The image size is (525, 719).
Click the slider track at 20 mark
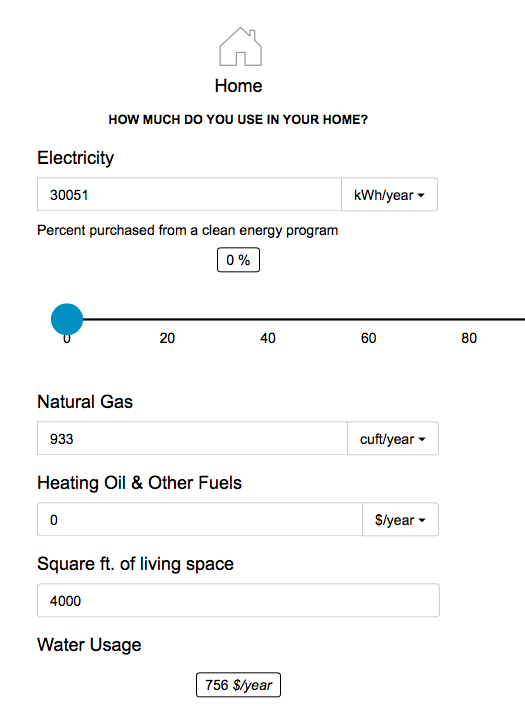click(x=167, y=319)
